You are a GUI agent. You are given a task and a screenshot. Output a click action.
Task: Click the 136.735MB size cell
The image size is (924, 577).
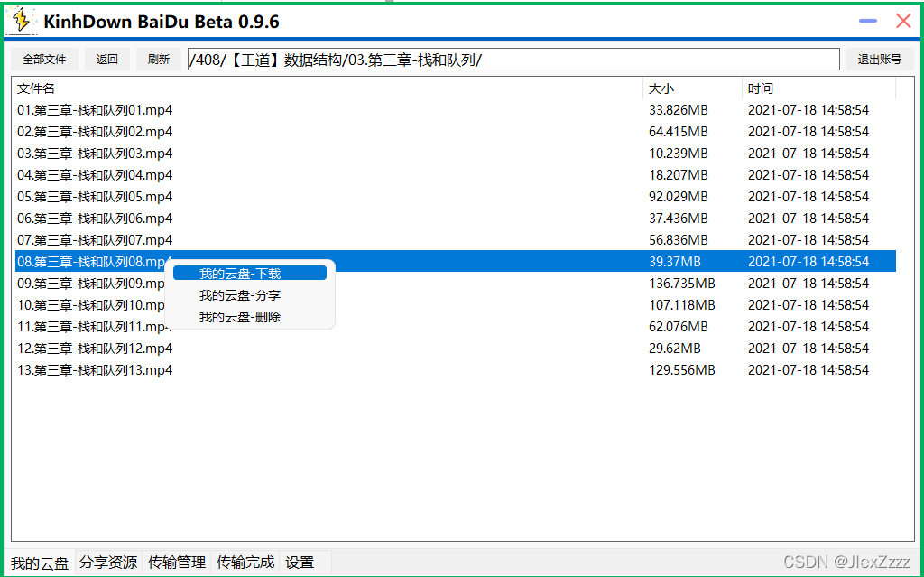682,284
